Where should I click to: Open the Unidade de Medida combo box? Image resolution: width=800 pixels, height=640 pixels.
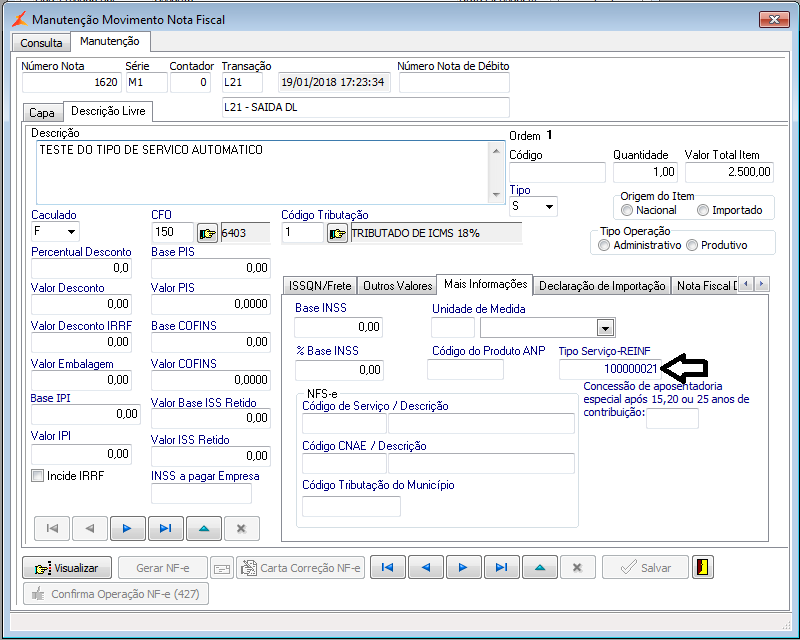pos(604,327)
